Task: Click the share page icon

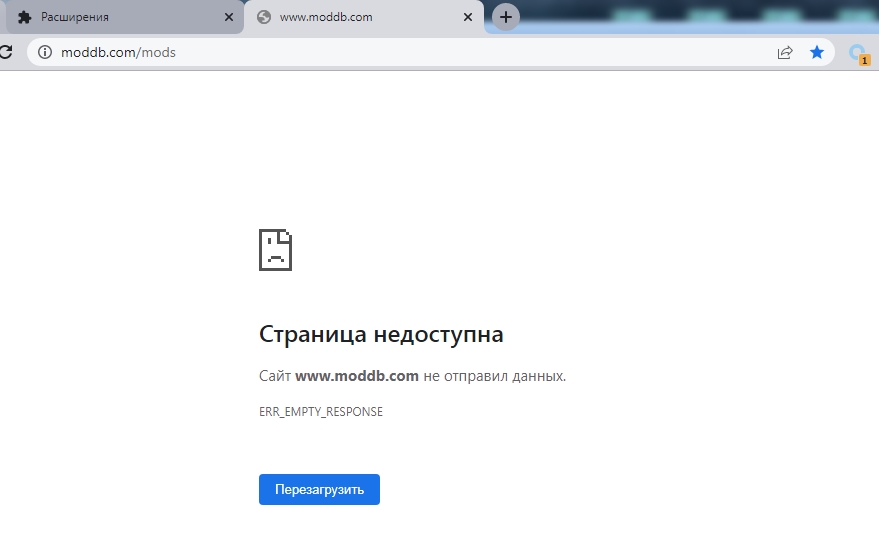Action: pos(785,52)
